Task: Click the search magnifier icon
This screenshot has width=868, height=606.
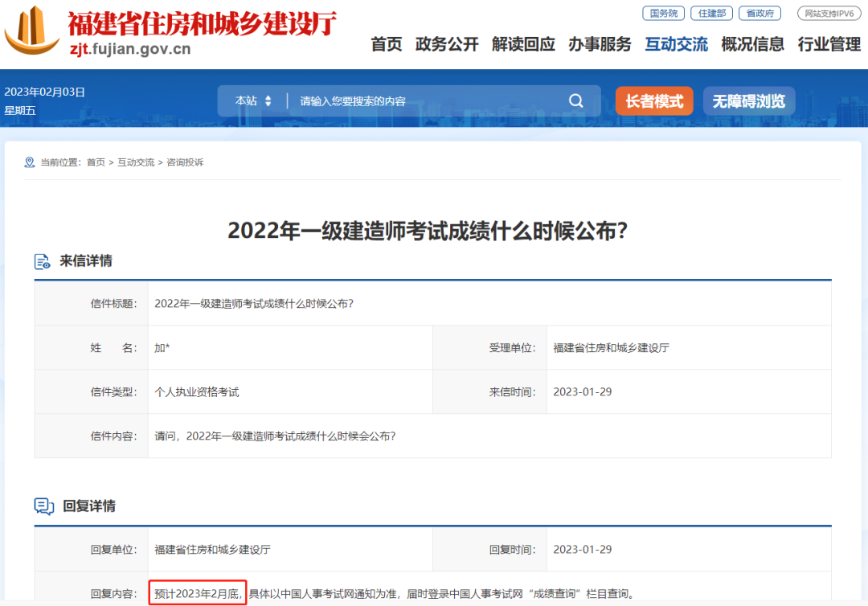Action: [575, 100]
